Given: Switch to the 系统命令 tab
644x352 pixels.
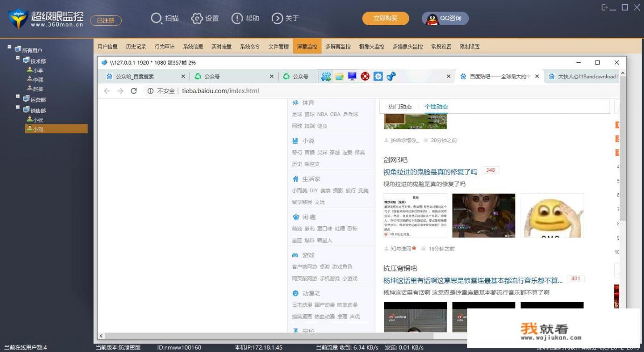Looking at the screenshot, I should (x=250, y=47).
